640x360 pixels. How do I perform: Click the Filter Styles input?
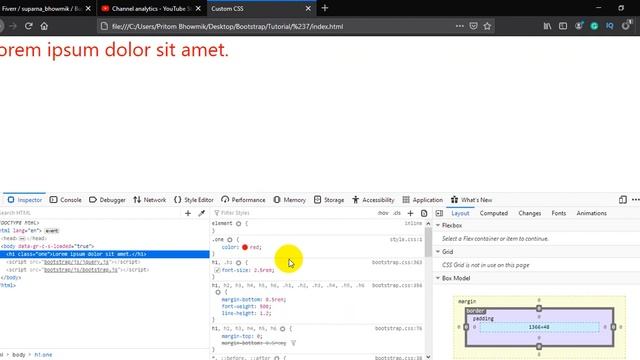[293, 213]
